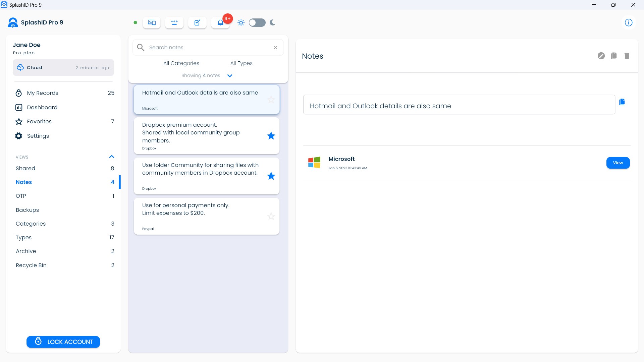Click the new note edit icon in toolbar
This screenshot has height=362, width=644.
[x=197, y=22]
